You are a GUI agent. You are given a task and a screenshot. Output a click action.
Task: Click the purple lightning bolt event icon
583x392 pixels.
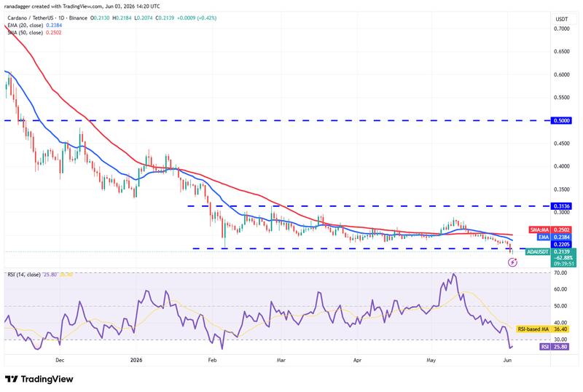[512, 262]
